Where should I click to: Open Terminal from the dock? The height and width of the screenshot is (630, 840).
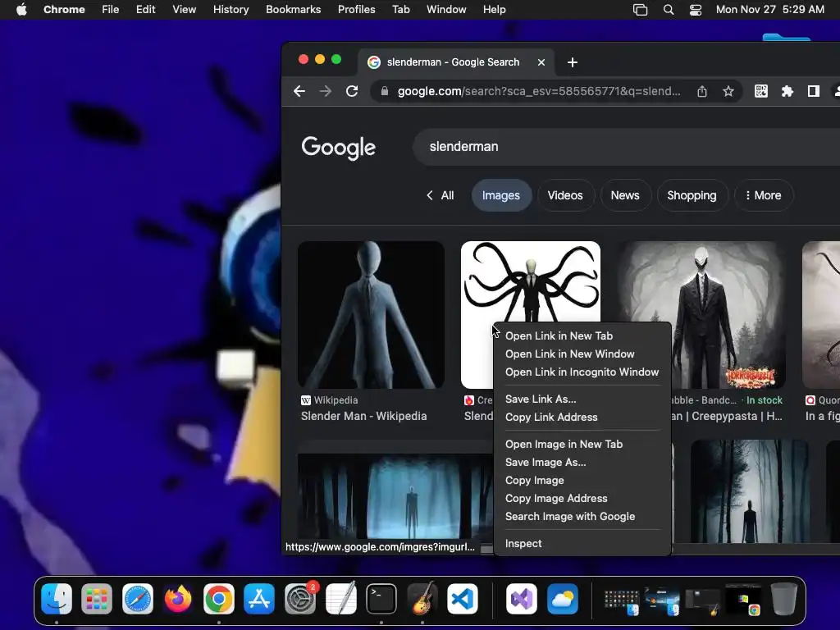(x=381, y=598)
